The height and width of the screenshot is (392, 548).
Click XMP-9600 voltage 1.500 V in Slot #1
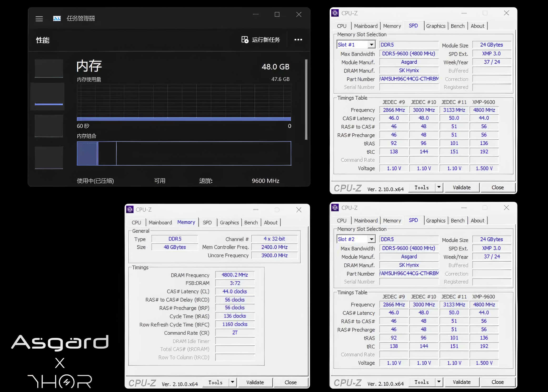484,168
